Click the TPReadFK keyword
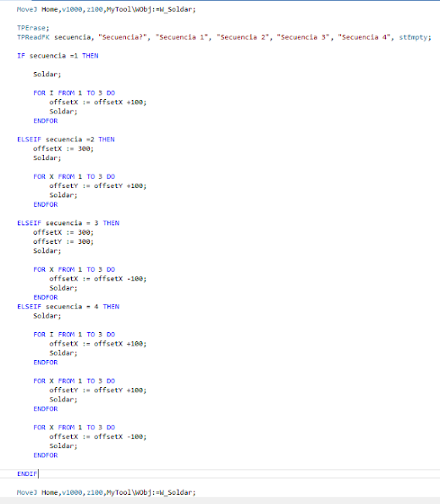The height and width of the screenshot is (504, 440). click(33, 37)
